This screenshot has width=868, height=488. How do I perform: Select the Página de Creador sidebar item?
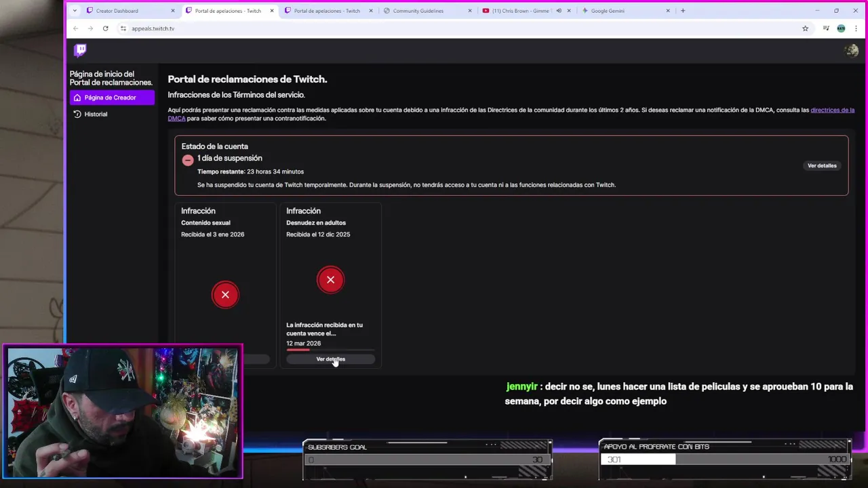112,98
